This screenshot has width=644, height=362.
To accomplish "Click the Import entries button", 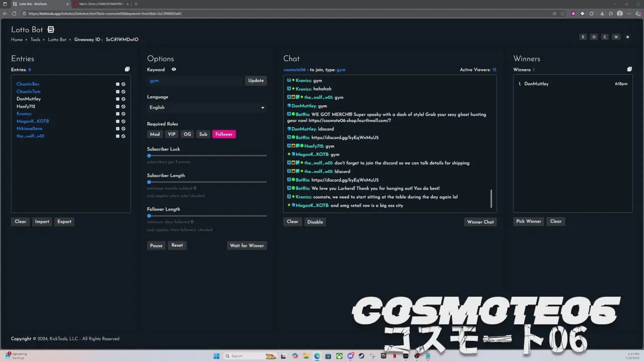I will point(42,222).
